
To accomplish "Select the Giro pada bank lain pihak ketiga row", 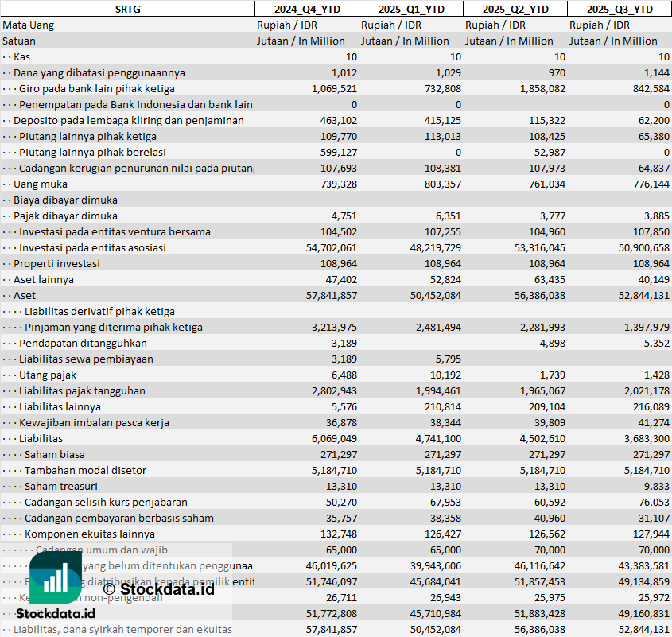I will pyautogui.click(x=97, y=88).
